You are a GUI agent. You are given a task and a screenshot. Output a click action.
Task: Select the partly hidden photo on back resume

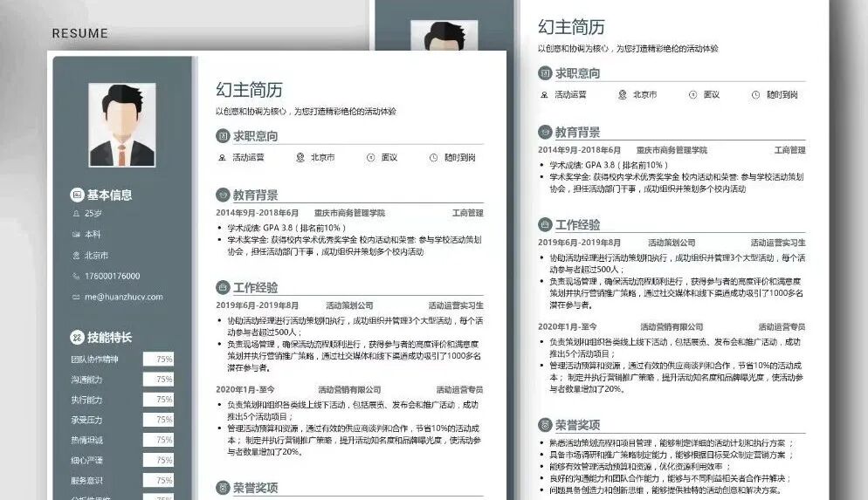coord(444,35)
